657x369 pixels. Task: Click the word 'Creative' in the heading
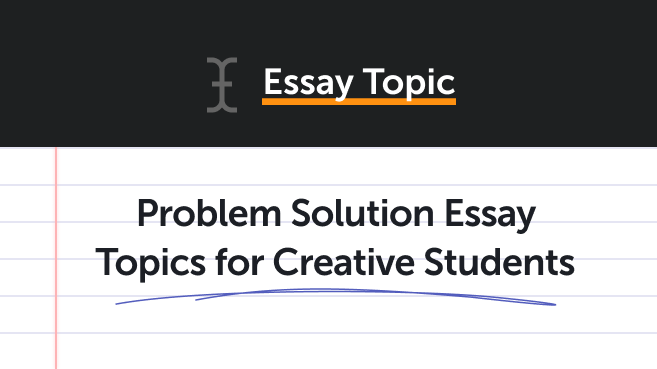[344, 261]
